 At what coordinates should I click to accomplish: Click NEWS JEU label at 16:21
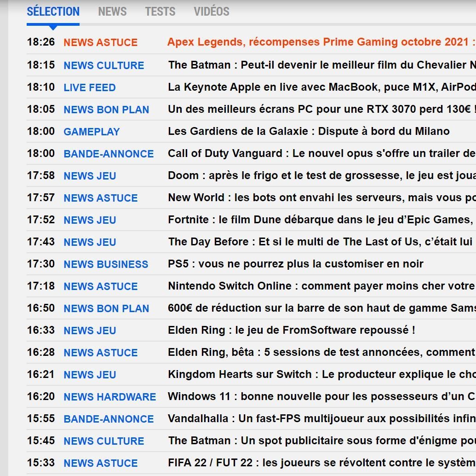click(90, 375)
